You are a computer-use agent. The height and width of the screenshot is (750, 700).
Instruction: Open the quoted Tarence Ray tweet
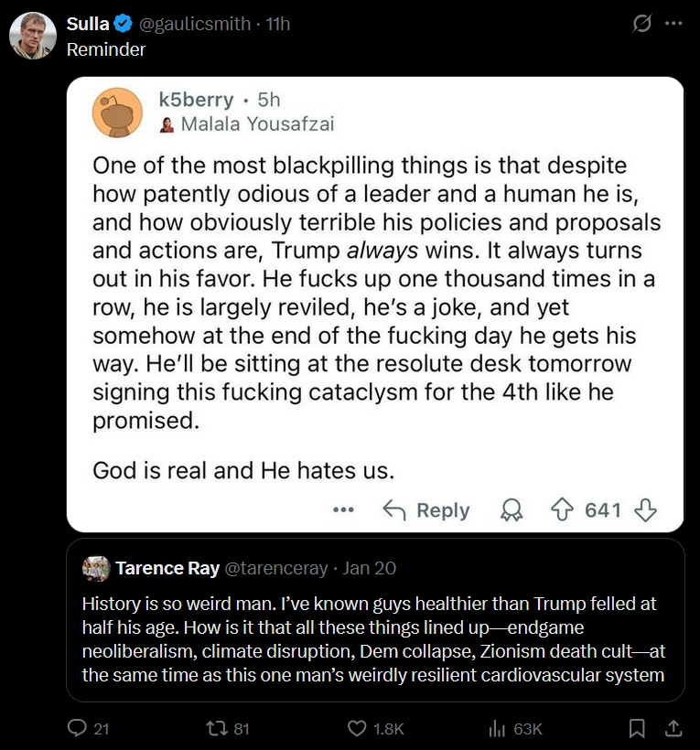pyautogui.click(x=375, y=631)
